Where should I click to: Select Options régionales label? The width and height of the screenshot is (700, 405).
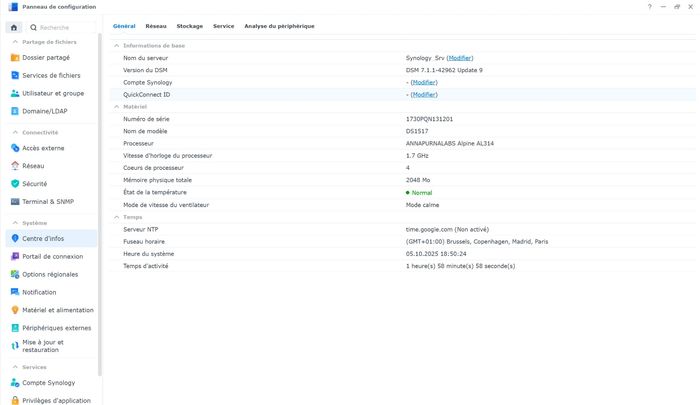click(50, 274)
